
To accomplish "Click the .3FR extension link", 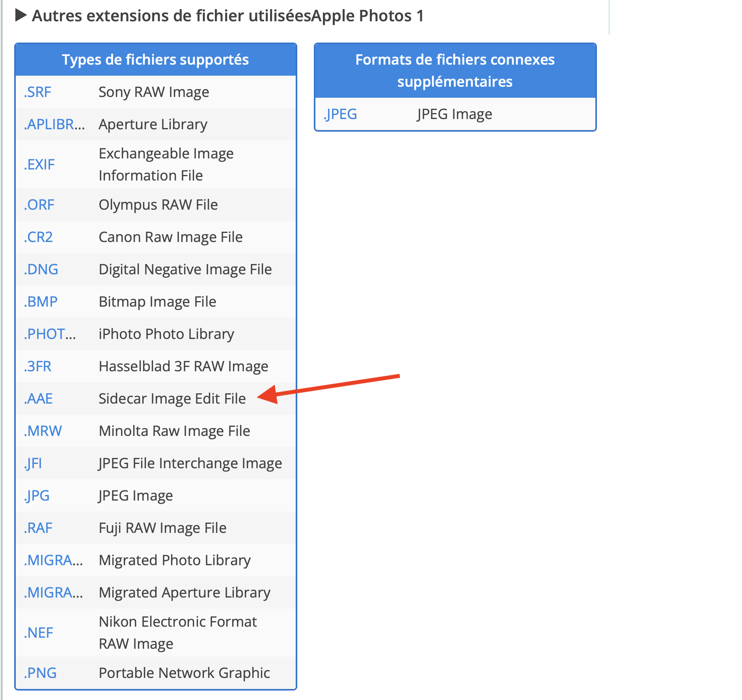I will [37, 367].
